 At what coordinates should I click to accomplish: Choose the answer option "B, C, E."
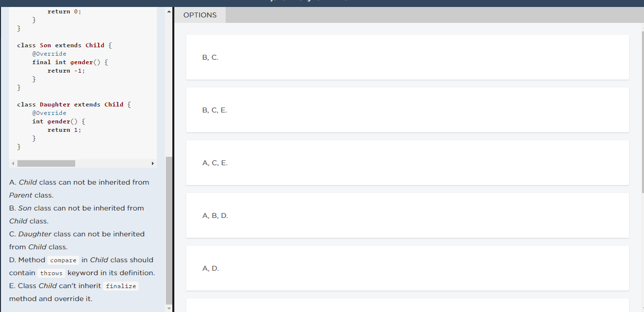407,110
